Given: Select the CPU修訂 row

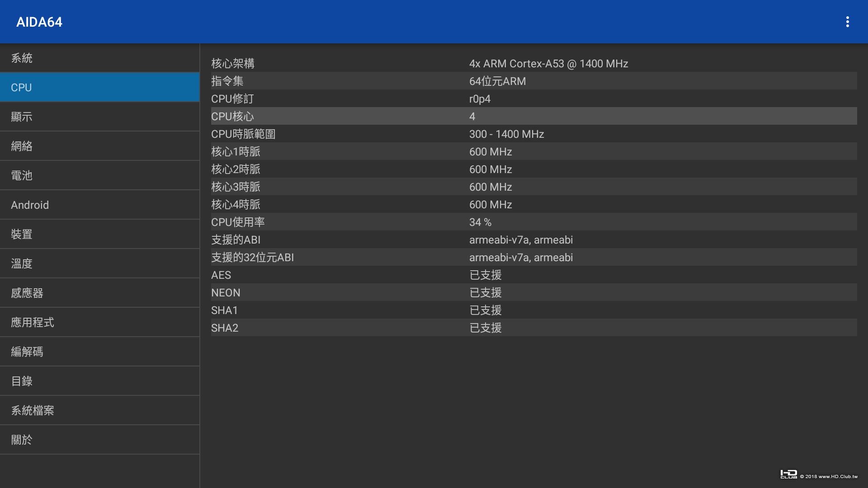Looking at the screenshot, I should [534, 99].
